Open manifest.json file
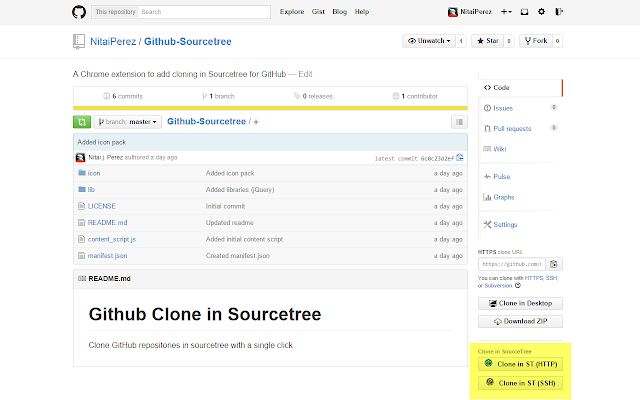The image size is (640, 400). [107, 256]
